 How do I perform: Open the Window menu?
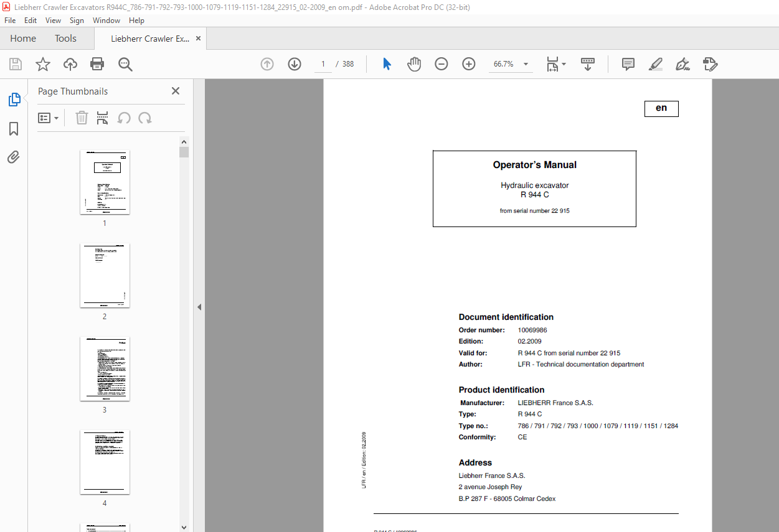click(106, 21)
